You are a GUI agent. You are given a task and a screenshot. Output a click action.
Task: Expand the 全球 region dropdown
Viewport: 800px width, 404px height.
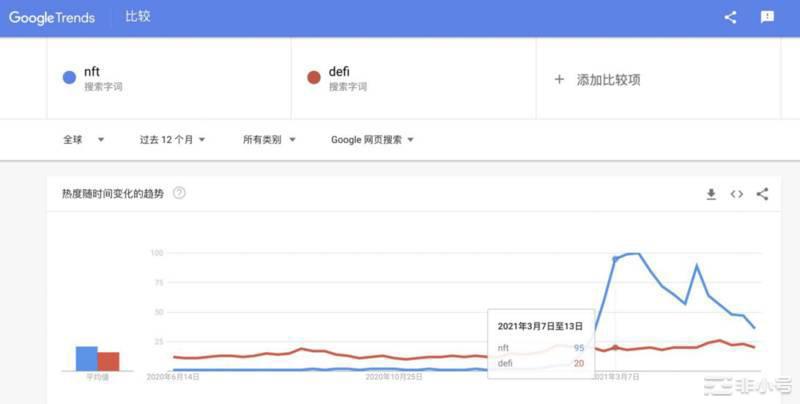pos(84,140)
